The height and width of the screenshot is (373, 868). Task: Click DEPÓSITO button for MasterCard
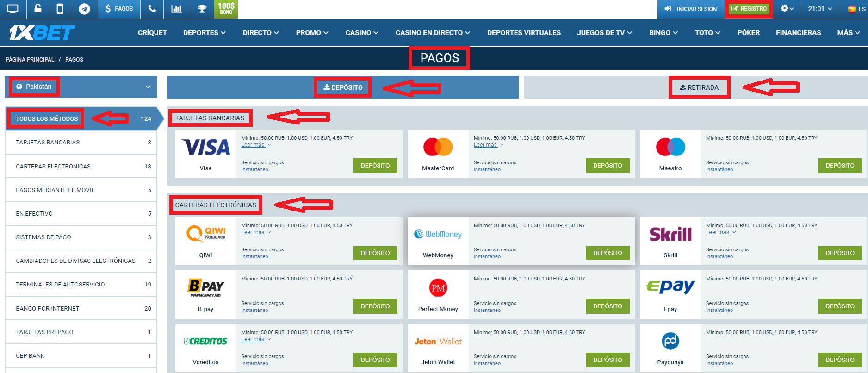tap(608, 166)
